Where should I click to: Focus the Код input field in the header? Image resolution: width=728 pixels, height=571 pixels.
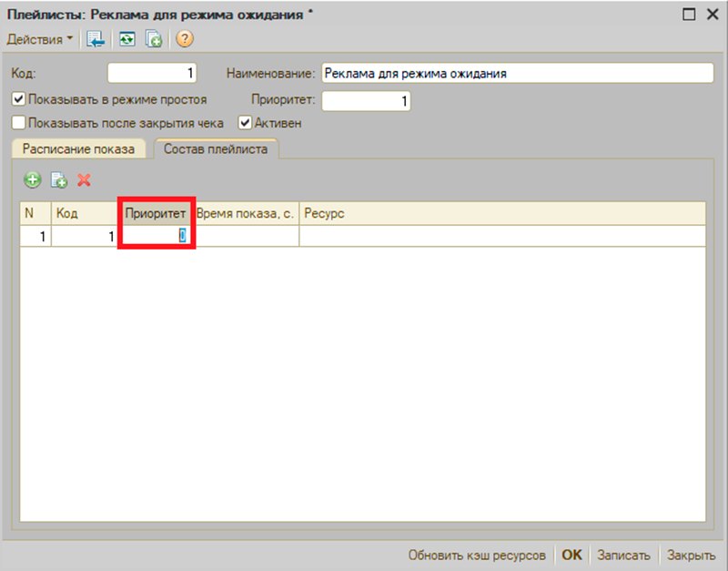pos(152,74)
